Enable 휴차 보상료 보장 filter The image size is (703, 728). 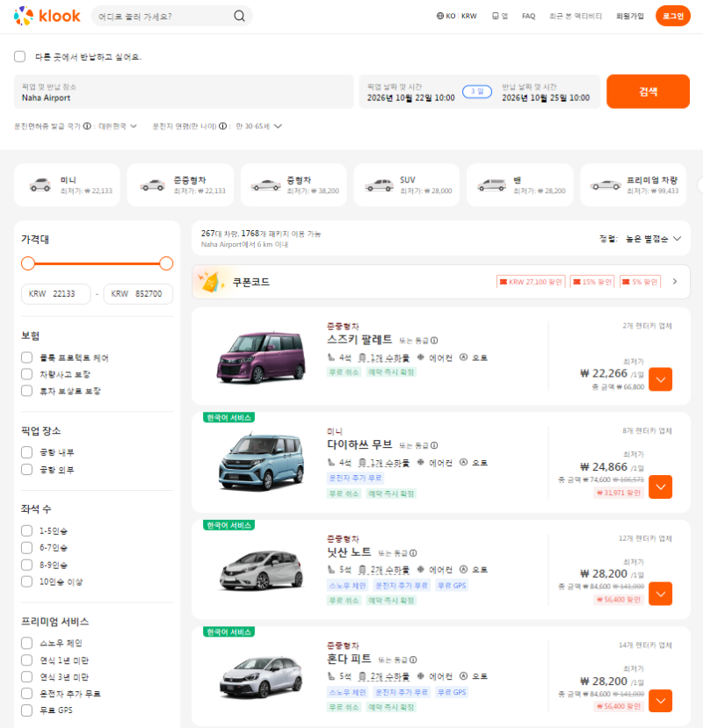[27, 391]
